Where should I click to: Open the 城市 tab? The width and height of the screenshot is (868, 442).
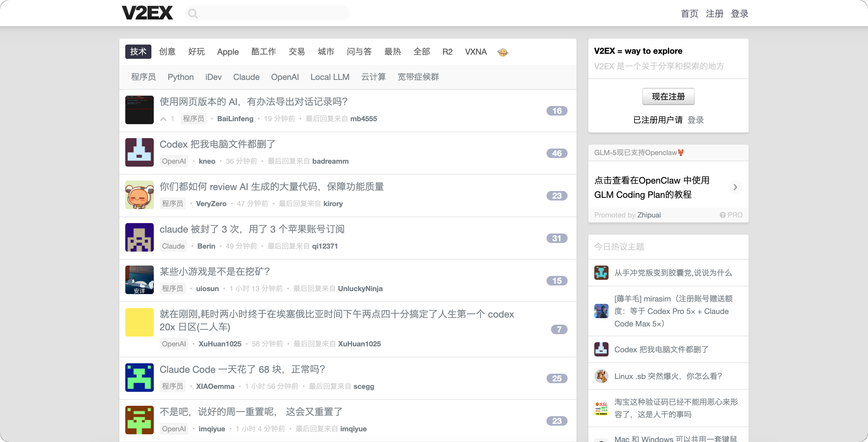[x=326, y=52]
